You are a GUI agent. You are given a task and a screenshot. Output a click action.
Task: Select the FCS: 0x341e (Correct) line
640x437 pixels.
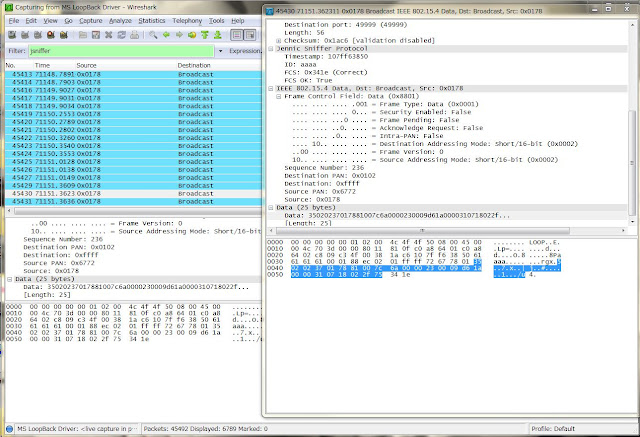pyautogui.click(x=326, y=73)
